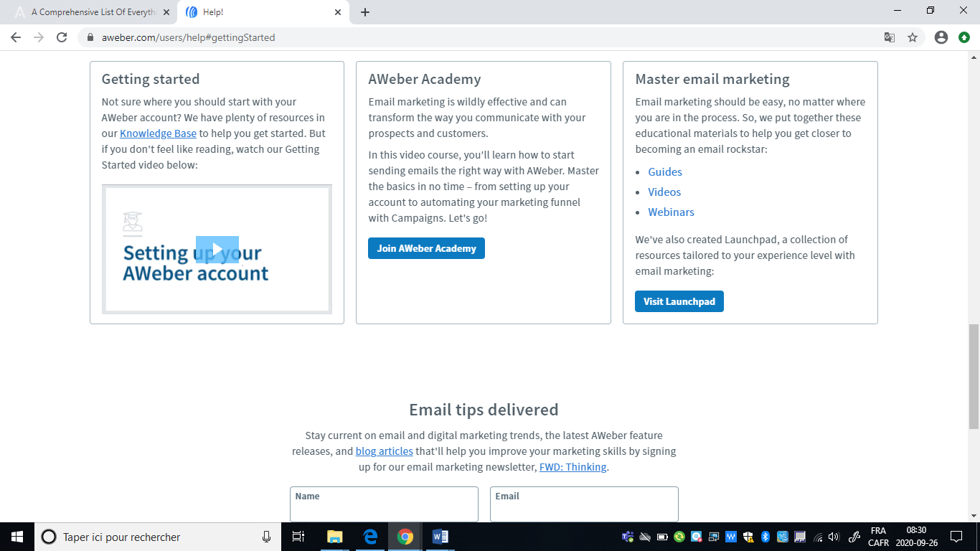Bookmark this page with the star
Screen dimensions: 980x551
pyautogui.click(x=913, y=37)
